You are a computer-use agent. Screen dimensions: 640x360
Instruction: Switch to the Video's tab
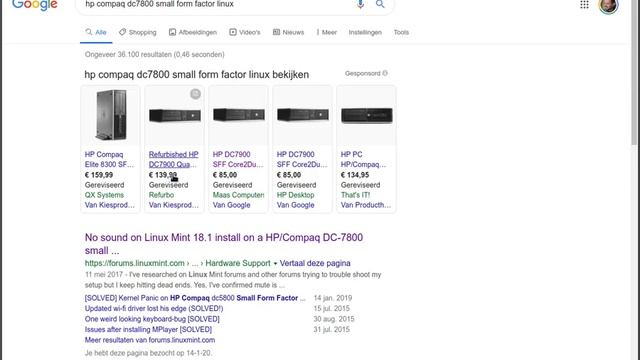(x=244, y=32)
